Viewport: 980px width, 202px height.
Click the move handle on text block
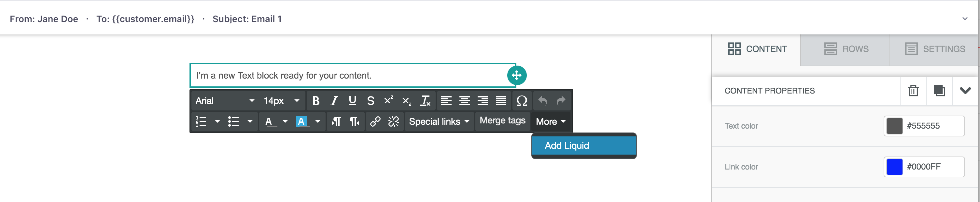click(517, 75)
